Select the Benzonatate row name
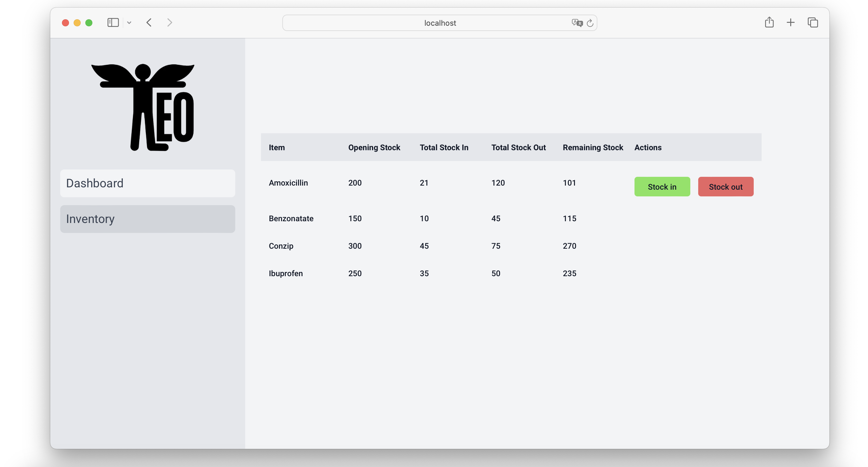The image size is (868, 467). (x=291, y=218)
